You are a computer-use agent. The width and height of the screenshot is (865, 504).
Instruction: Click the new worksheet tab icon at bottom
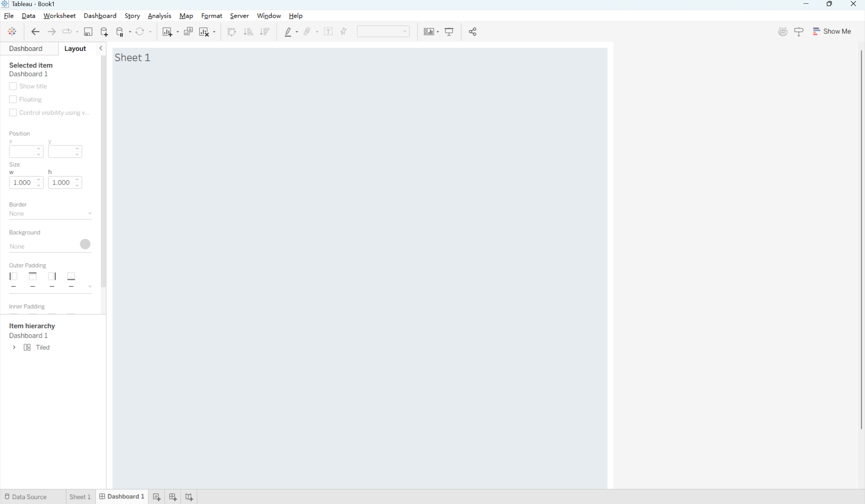(x=157, y=497)
